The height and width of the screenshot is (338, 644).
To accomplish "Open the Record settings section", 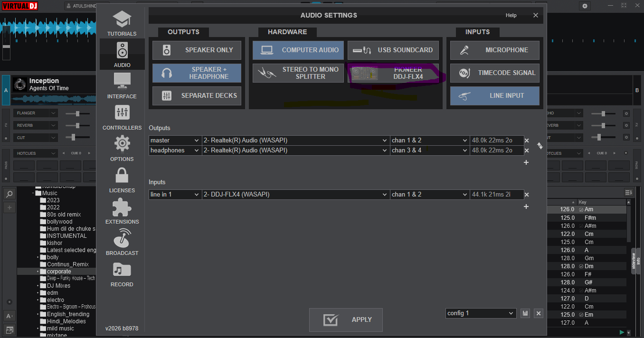I will coord(122,274).
